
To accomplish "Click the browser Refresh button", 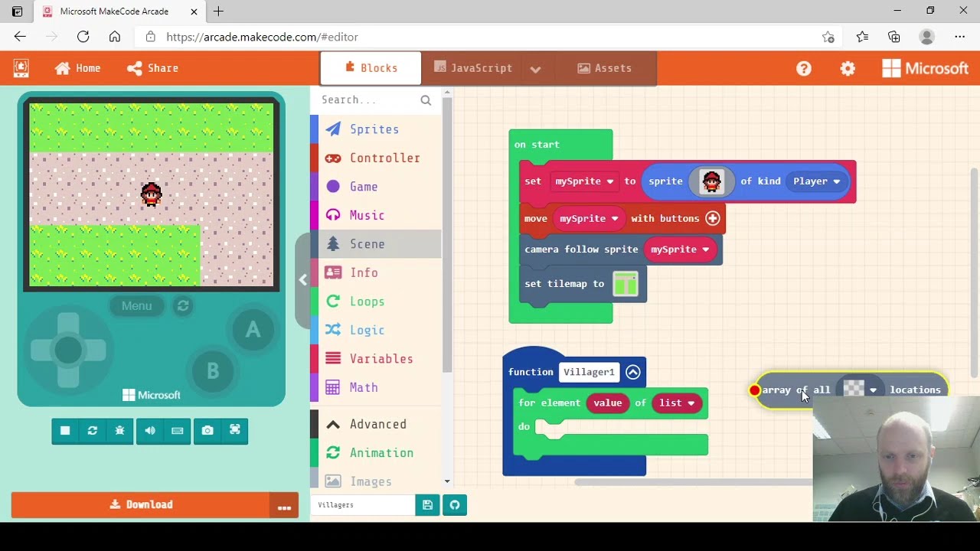I will click(83, 37).
